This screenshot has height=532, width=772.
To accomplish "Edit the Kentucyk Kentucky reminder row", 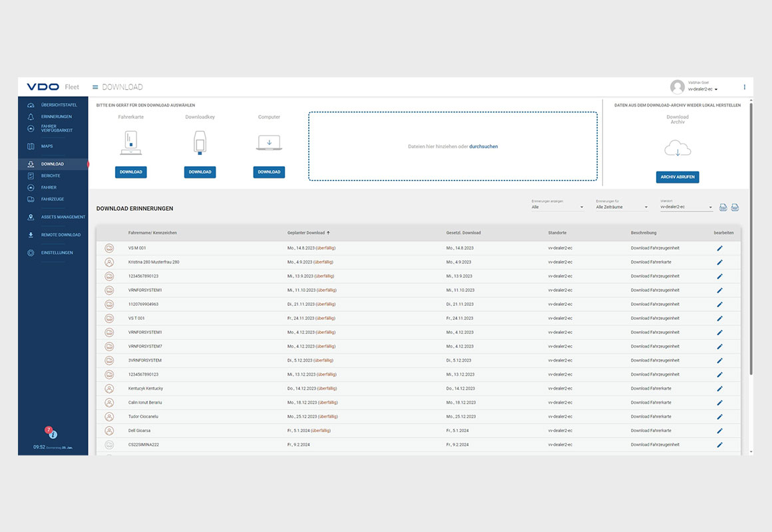I will click(x=719, y=388).
